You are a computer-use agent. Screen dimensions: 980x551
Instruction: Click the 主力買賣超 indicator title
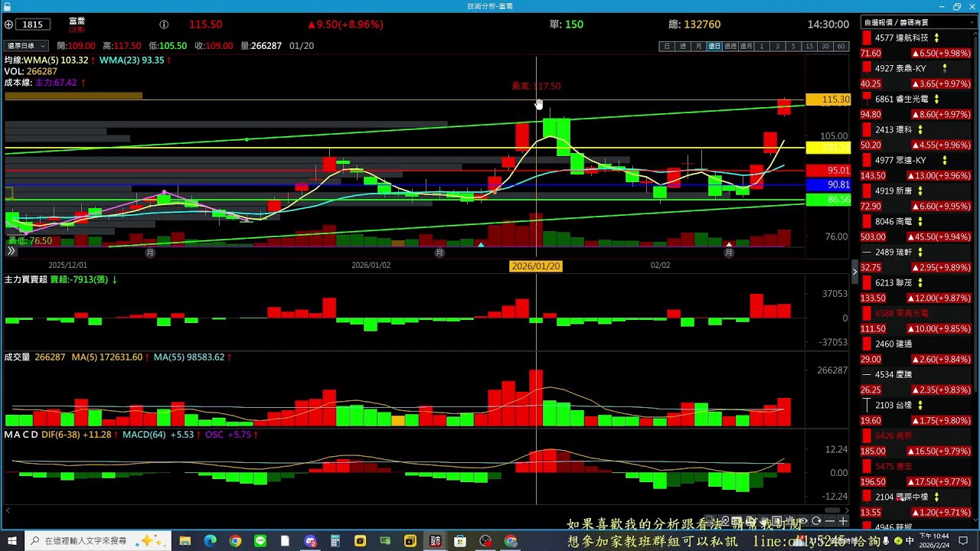pyautogui.click(x=26, y=280)
